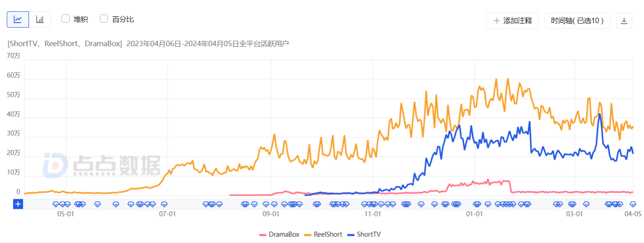This screenshot has width=644, height=243.
Task: Enable the 堆积 (stacked) checkbox
Action: pyautogui.click(x=66, y=19)
